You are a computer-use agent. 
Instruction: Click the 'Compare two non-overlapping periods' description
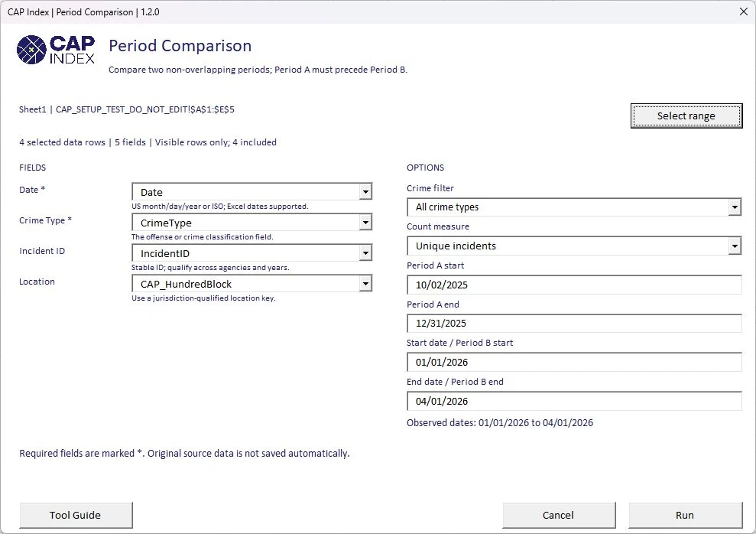pos(258,70)
